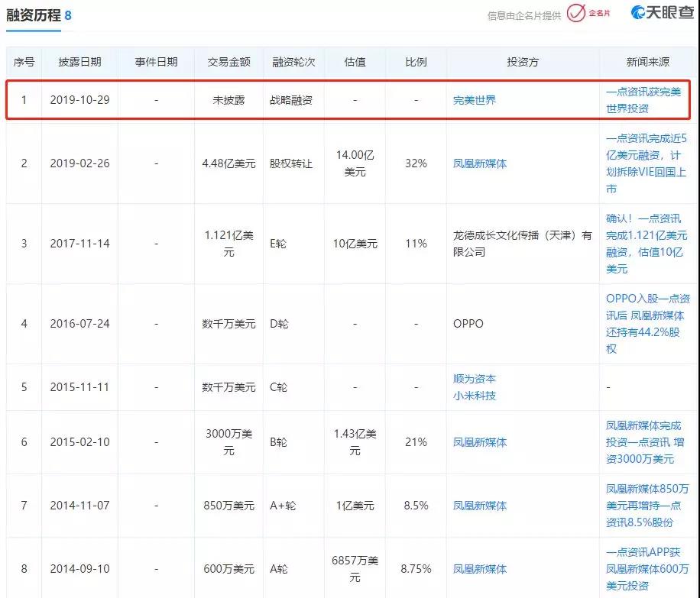Click the 新闻来源 column header
This screenshot has height=598, width=700.
[648, 62]
